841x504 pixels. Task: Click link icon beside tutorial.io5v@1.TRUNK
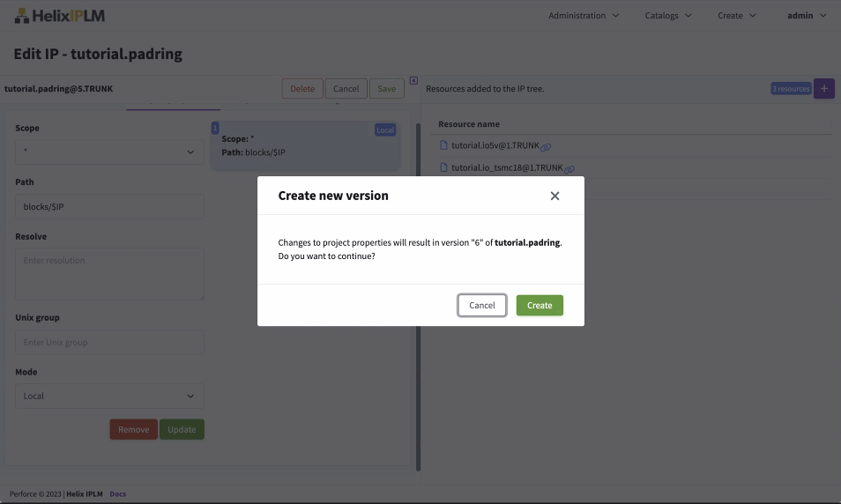(547, 147)
